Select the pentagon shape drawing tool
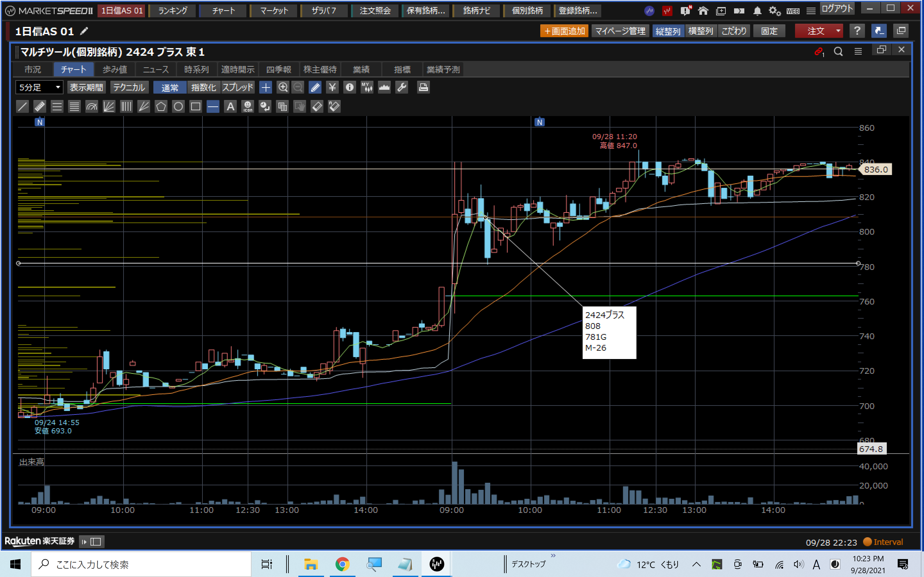This screenshot has height=577, width=924. point(161,106)
